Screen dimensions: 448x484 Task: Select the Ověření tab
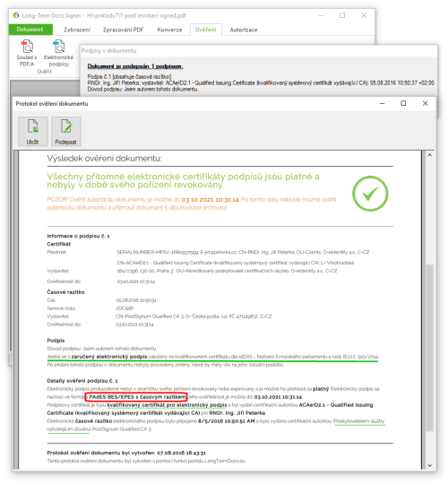click(206, 30)
